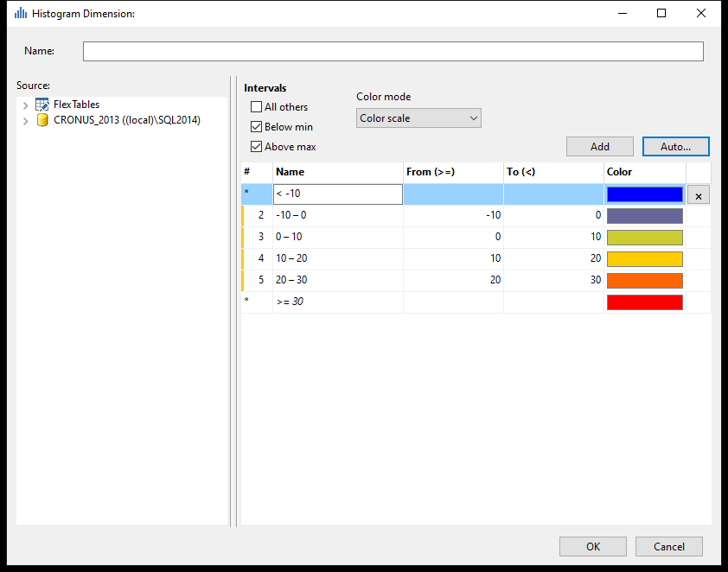Click the Name input field at top
This screenshot has width=728, height=572.
pos(393,51)
